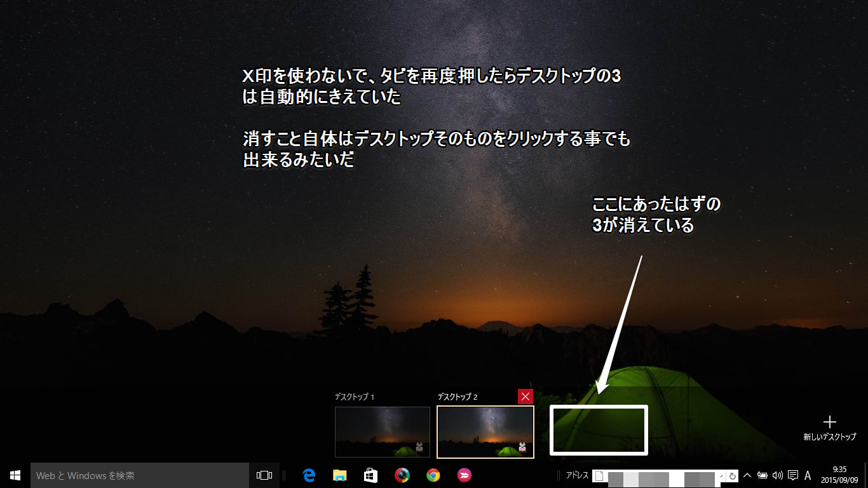Click the battery power tray icon
The image size is (868, 488).
[763, 475]
